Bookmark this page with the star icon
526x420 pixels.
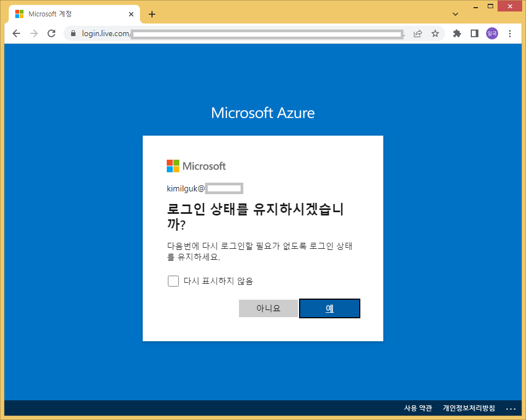click(x=435, y=33)
